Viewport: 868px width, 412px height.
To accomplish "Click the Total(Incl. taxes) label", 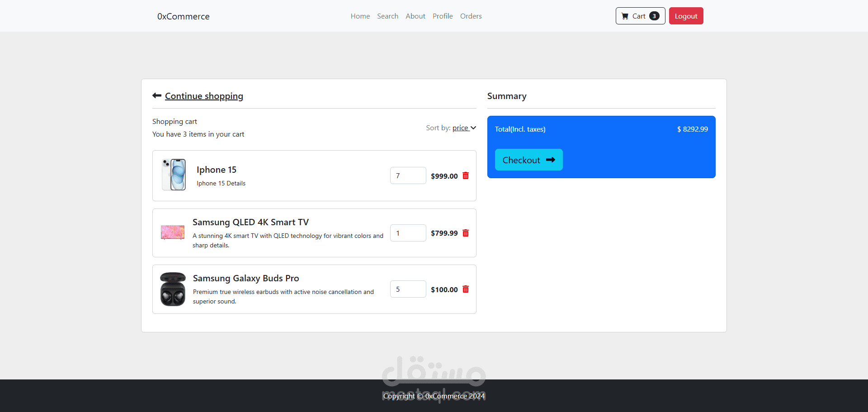I will pos(520,129).
